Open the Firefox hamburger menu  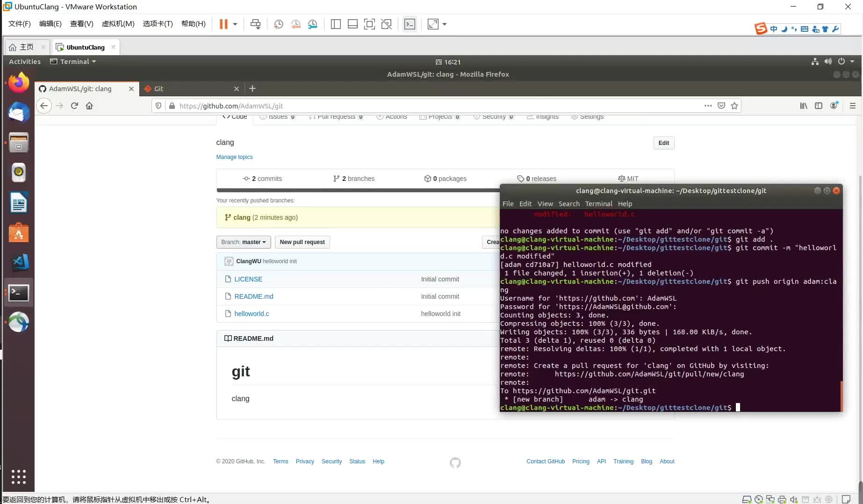tap(853, 106)
